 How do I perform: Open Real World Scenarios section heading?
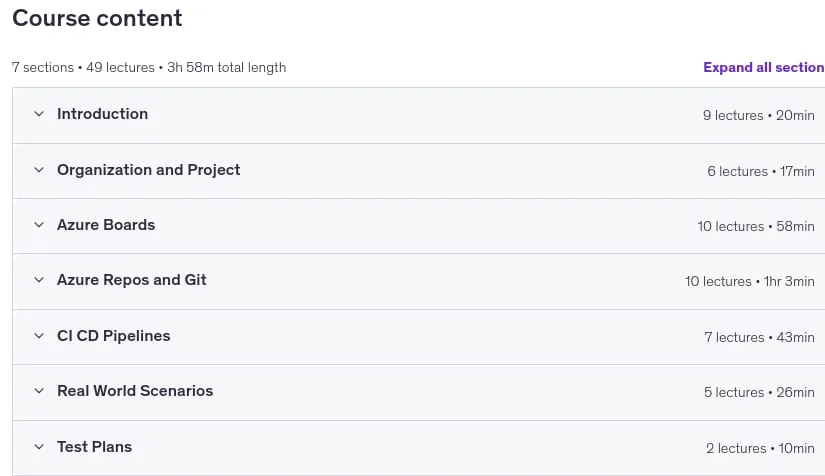(135, 391)
